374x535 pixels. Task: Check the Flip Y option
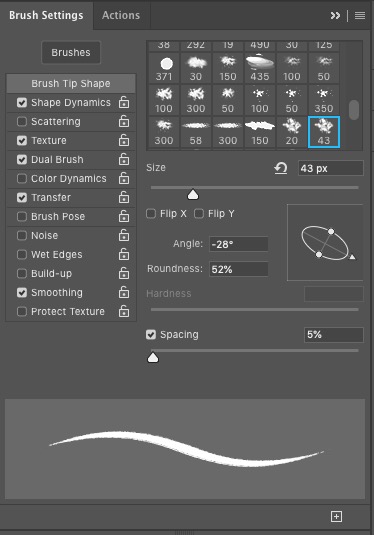(x=199, y=214)
